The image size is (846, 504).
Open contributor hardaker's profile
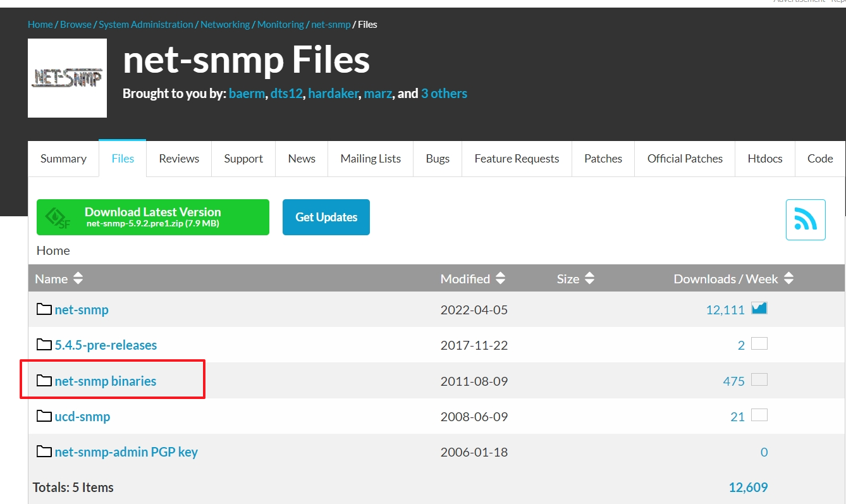click(333, 94)
